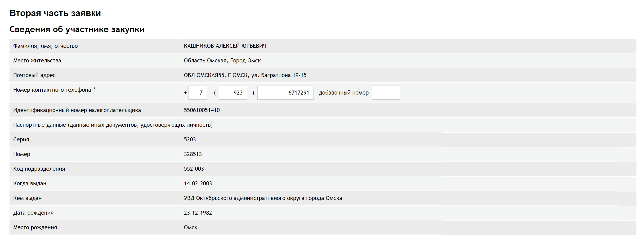Click the area code field containing 923
This screenshot has width=644, height=252.
[233, 93]
